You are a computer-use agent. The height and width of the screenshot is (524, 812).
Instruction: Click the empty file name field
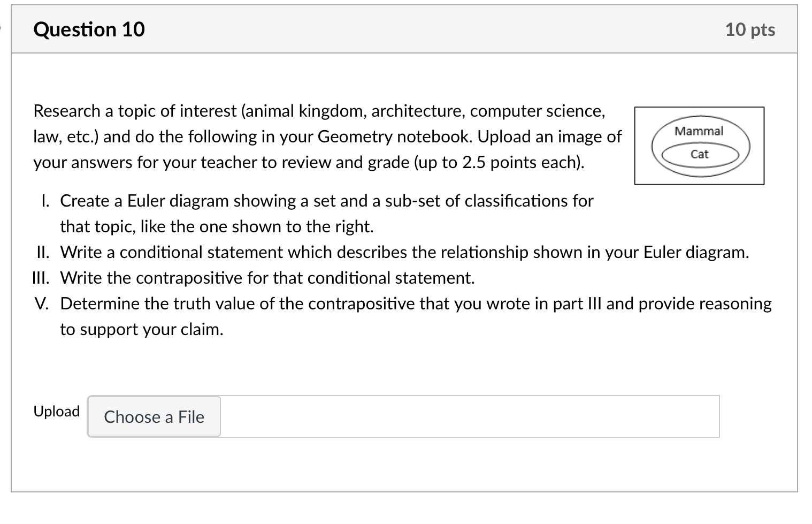coord(470,416)
